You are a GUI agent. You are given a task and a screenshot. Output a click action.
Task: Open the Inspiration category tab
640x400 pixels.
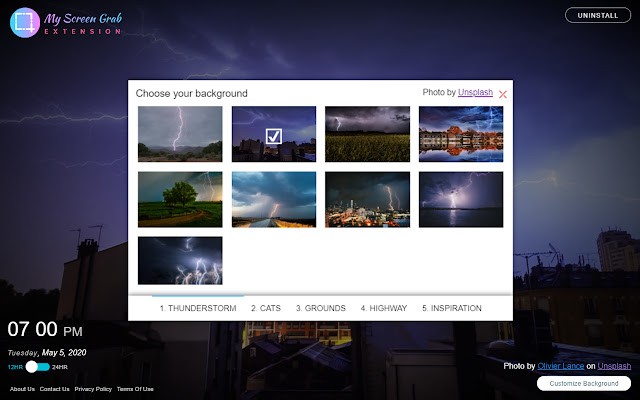[452, 309]
